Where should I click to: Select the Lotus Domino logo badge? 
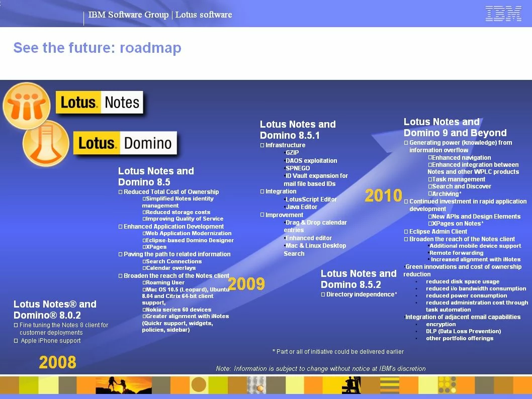[x=126, y=143]
